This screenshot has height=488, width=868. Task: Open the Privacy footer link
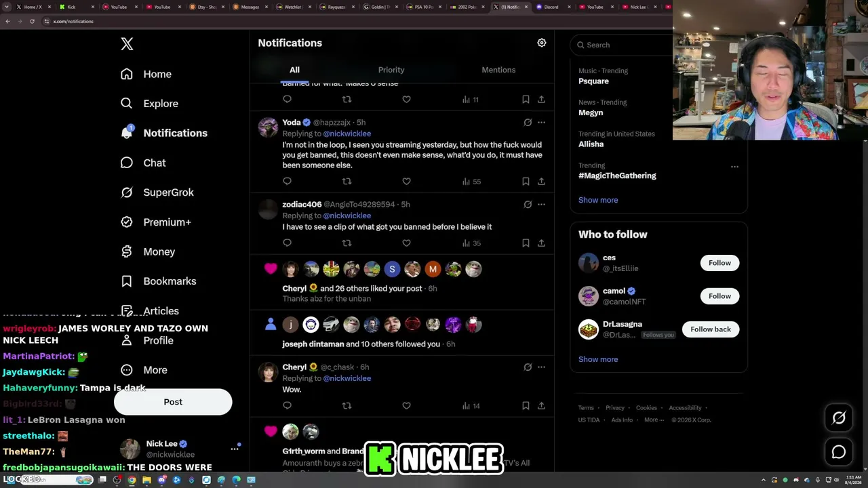[615, 408]
